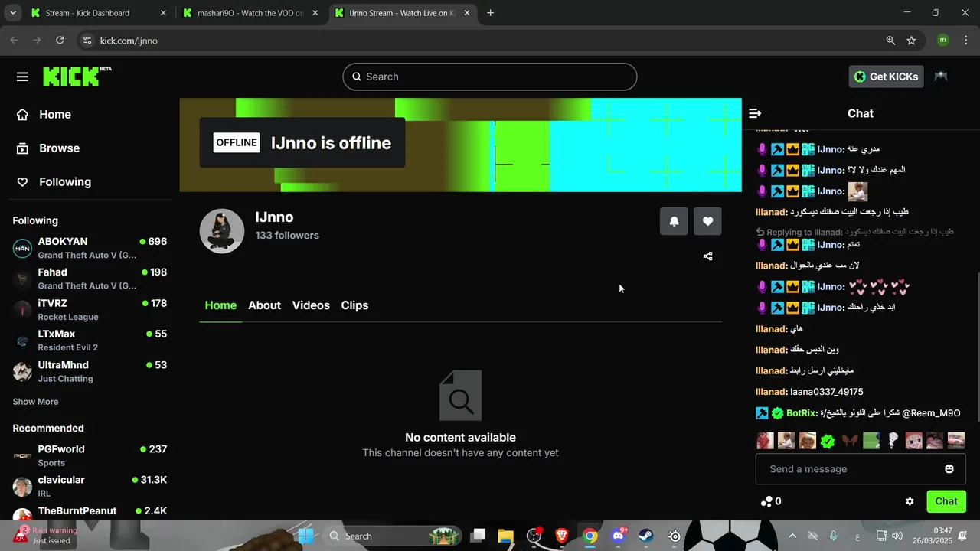Open the recommended TheBurntPeanut channel
Image resolution: width=980 pixels, height=551 pixels.
pyautogui.click(x=90, y=511)
